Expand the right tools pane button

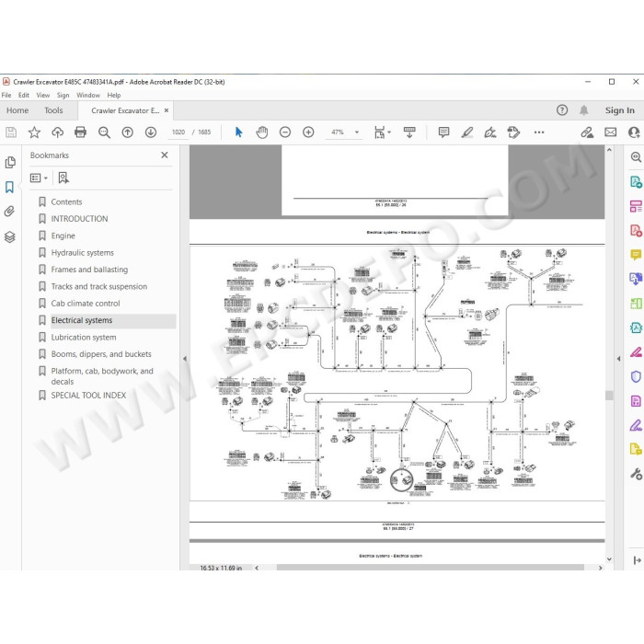tap(637, 559)
